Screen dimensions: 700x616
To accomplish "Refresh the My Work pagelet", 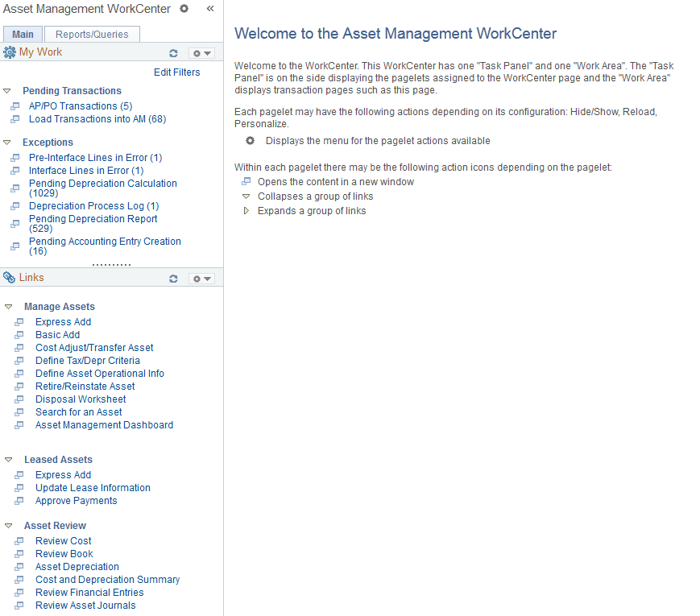I will point(173,52).
